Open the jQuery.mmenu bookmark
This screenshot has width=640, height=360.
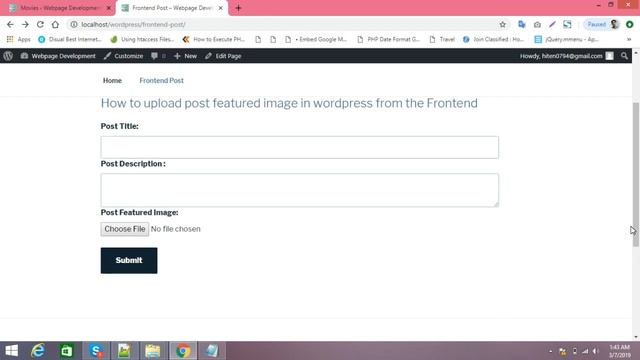pos(567,39)
